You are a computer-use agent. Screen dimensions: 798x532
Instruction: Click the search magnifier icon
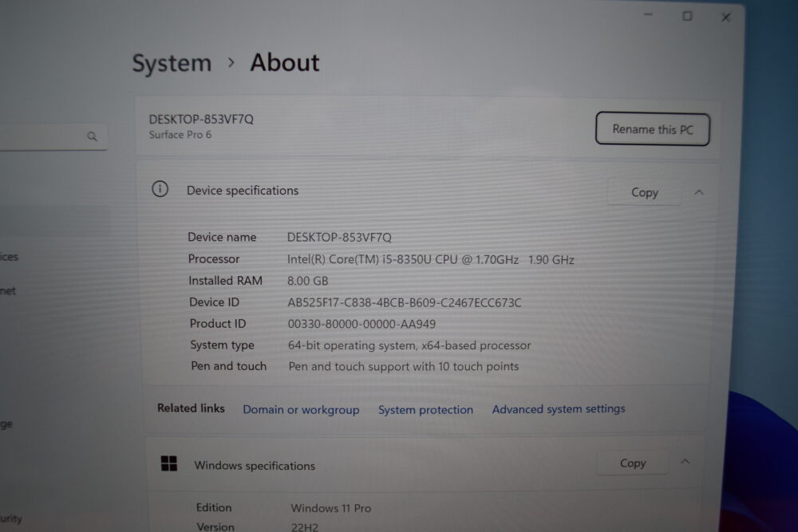tap(92, 136)
